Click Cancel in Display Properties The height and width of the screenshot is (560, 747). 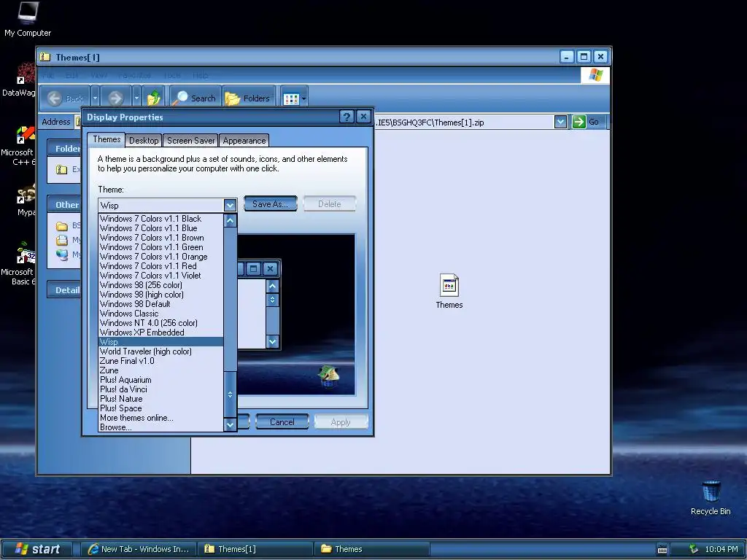[282, 422]
